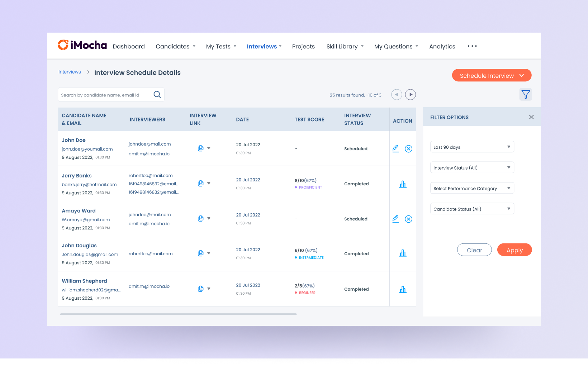The width and height of the screenshot is (588, 366).
Task: Open Select Performance Category dropdown
Action: tap(472, 188)
